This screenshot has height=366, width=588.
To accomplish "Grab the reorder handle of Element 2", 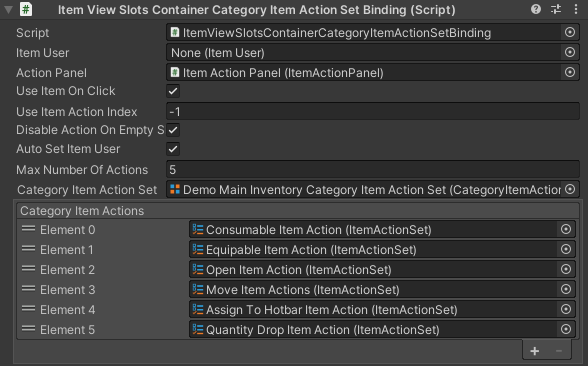I will (x=28, y=269).
